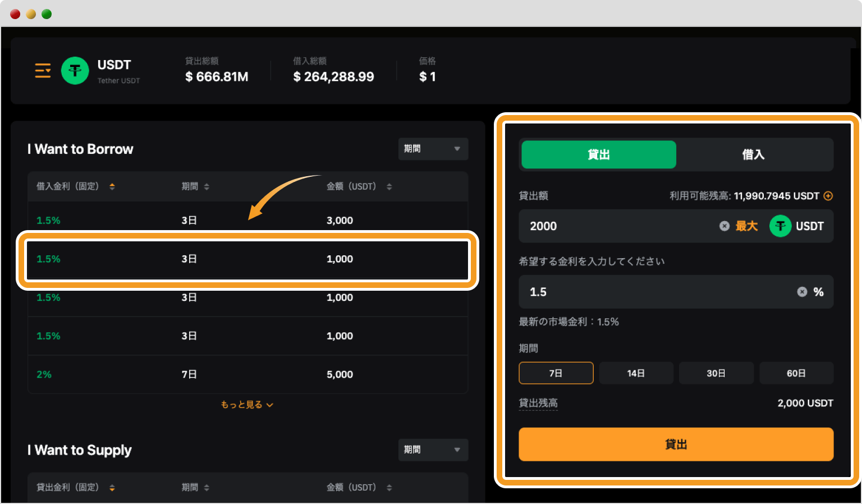Select the 2% 7日 5,000 borrow row

[248, 374]
